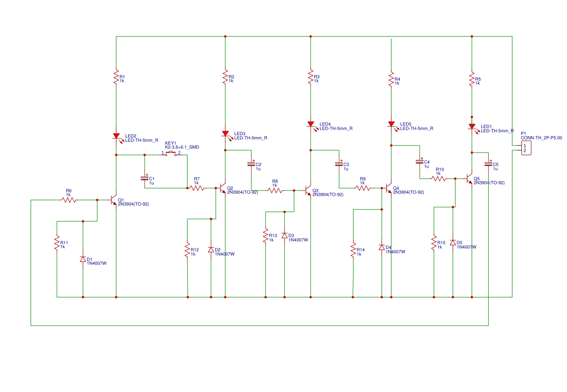Select diode D1 1N4007W symbol
The image size is (567, 392).
click(x=83, y=259)
